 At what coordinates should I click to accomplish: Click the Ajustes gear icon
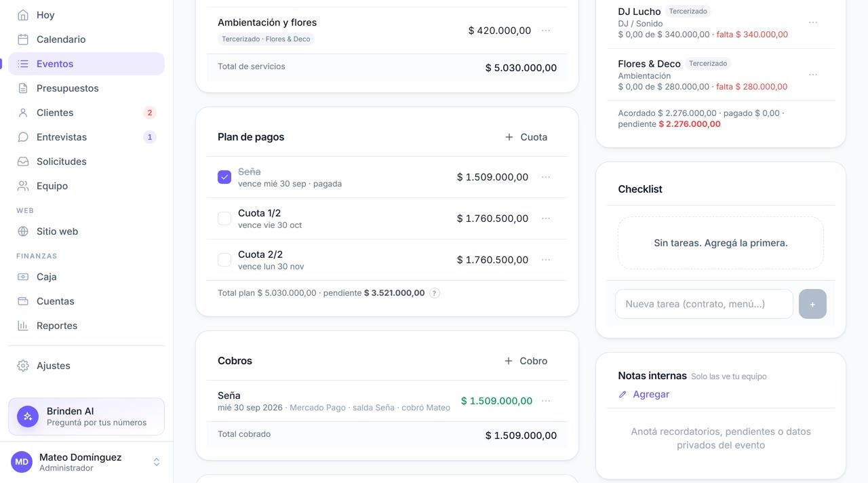click(x=23, y=366)
